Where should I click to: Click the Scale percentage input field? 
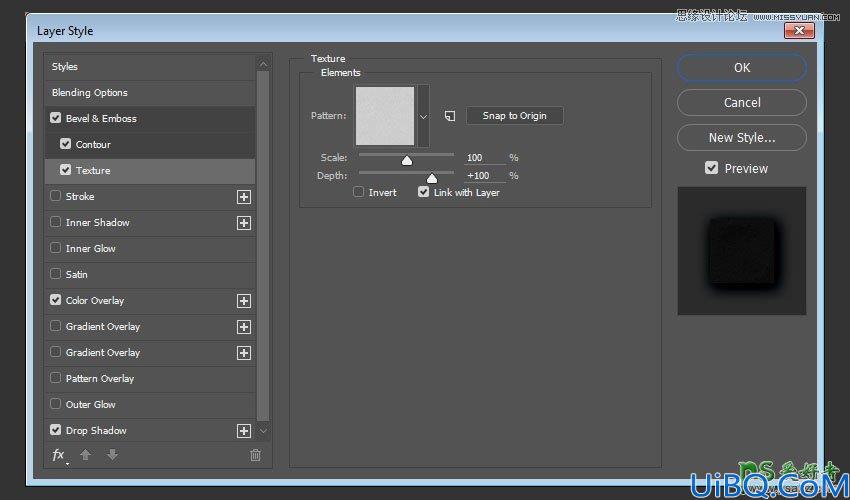[x=485, y=158]
